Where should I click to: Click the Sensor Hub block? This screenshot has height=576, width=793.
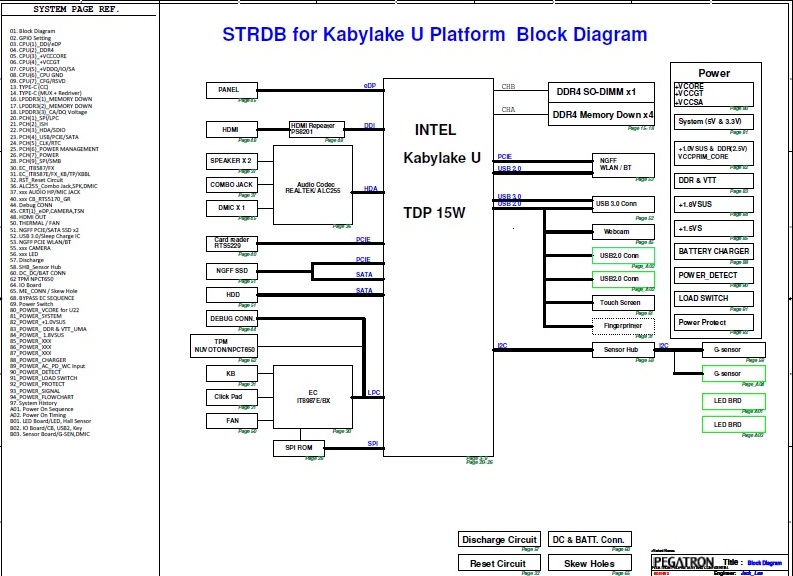point(623,350)
